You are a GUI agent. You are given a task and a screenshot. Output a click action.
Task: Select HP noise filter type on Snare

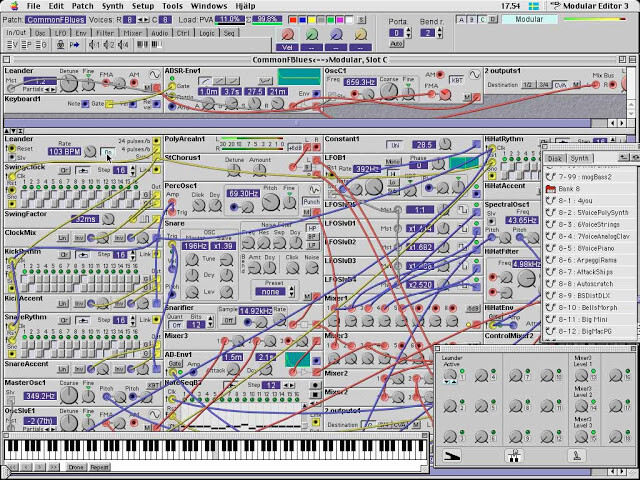[x=312, y=229]
